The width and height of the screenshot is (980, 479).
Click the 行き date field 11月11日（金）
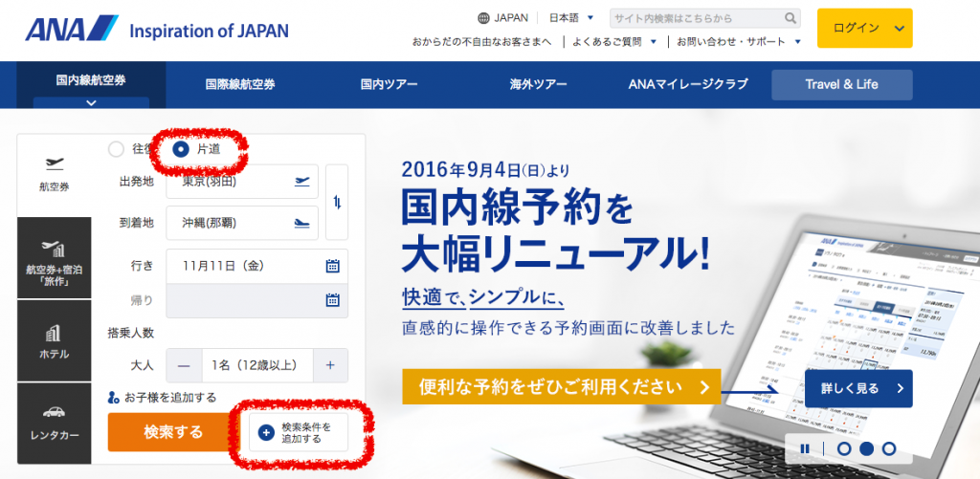[256, 266]
